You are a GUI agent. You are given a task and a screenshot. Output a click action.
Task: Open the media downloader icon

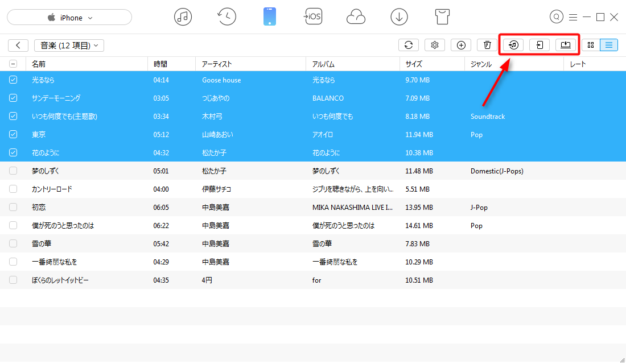399,17
